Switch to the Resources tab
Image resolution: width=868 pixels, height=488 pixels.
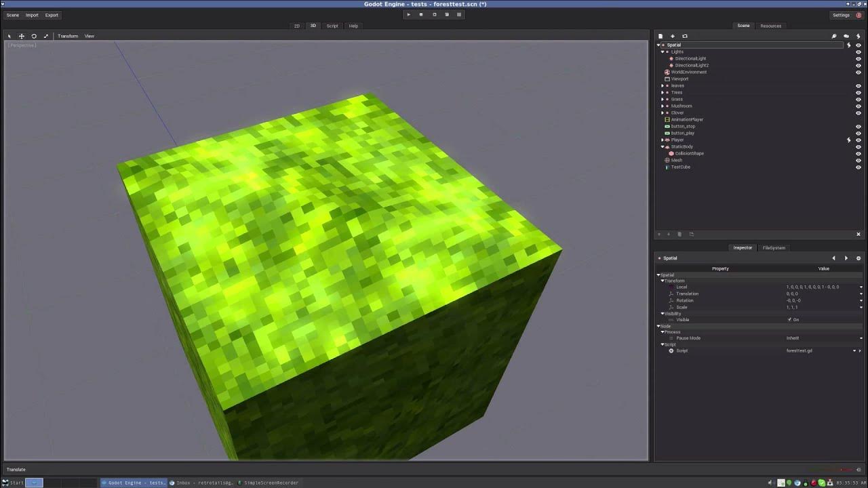tap(771, 26)
